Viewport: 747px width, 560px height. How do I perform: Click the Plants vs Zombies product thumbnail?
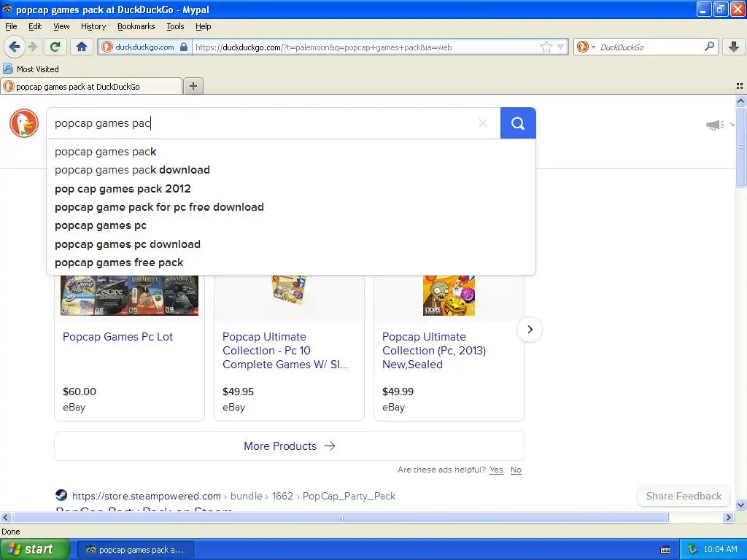point(449,295)
